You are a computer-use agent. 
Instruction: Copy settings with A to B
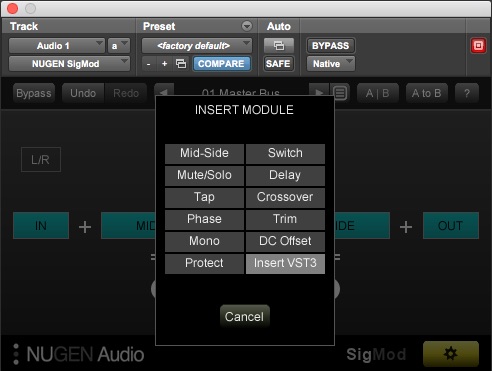coord(427,93)
